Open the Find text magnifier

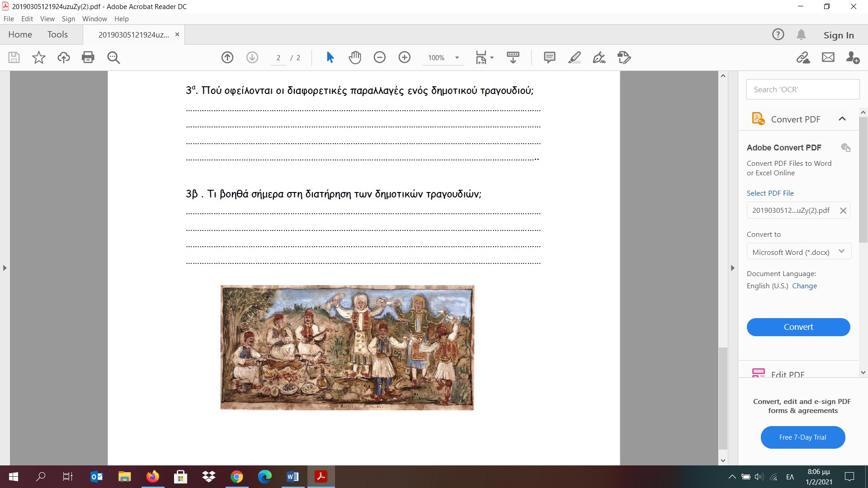click(113, 57)
